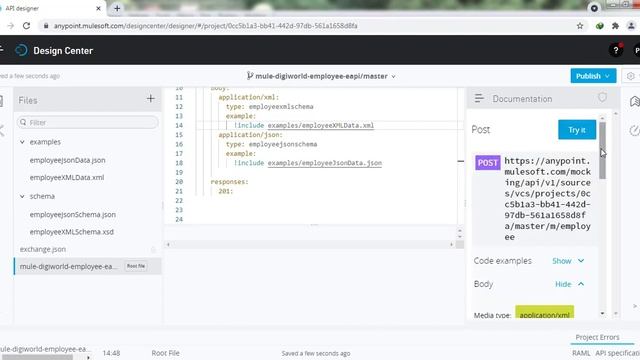The image size is (640, 360).
Task: Open new browser tab with plus
Action: (x=117, y=8)
